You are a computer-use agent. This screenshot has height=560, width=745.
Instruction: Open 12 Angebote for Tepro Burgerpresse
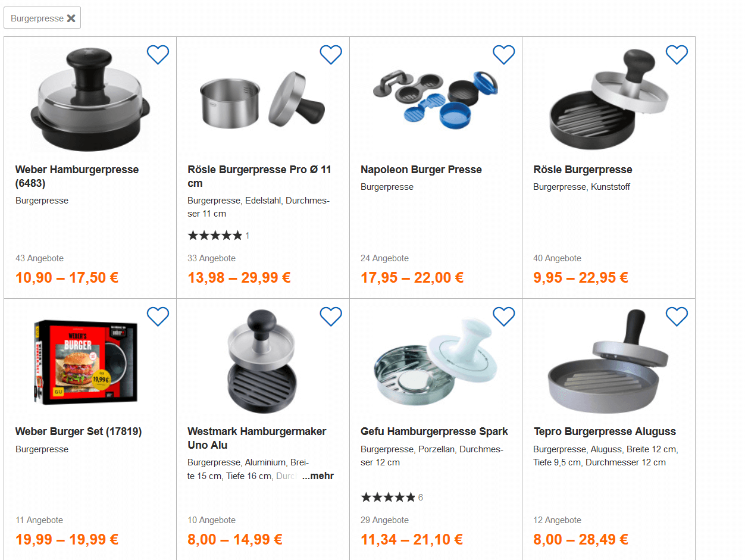[x=557, y=520]
